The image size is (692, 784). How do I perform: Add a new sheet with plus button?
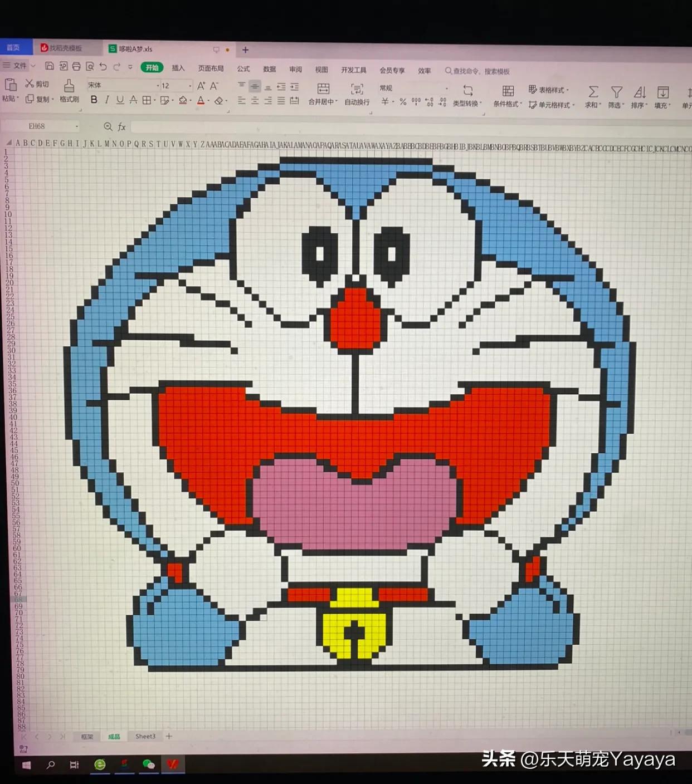point(169,736)
